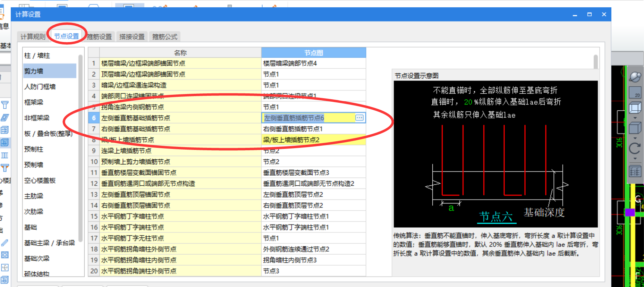Click the cell 右侧垂直筋插筋节点1
This screenshot has height=287, width=644.
click(x=314, y=129)
